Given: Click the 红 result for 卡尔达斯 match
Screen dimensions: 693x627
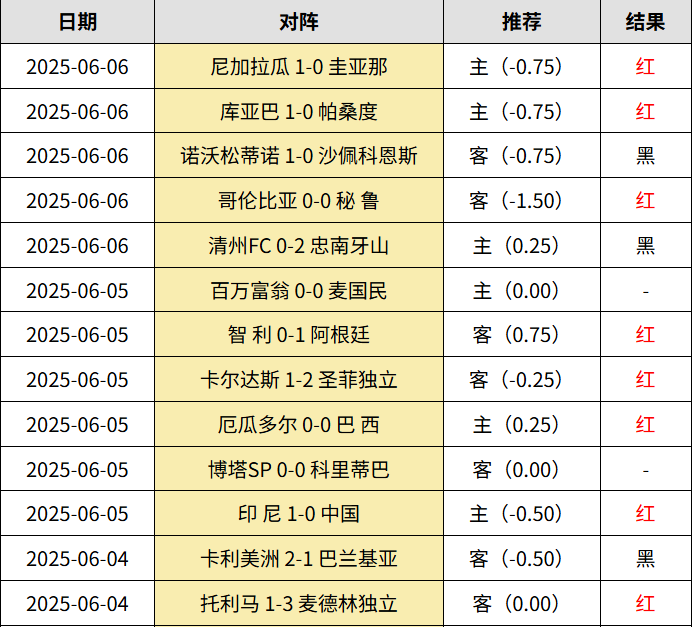Looking at the screenshot, I should (645, 380).
